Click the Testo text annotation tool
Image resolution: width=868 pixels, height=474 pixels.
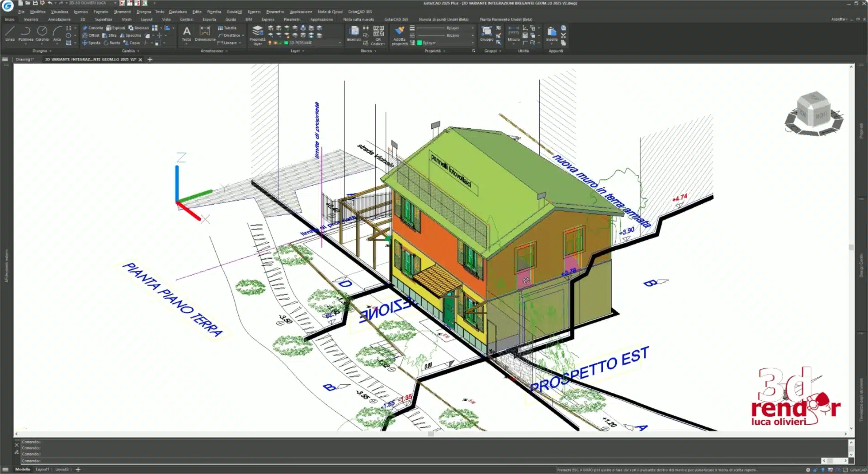coord(187,34)
